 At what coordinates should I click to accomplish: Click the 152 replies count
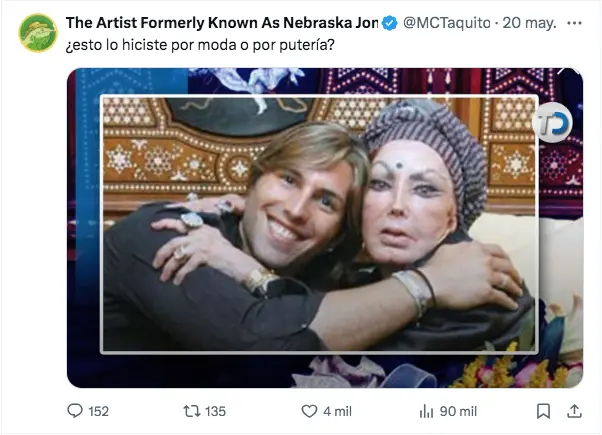click(x=98, y=411)
